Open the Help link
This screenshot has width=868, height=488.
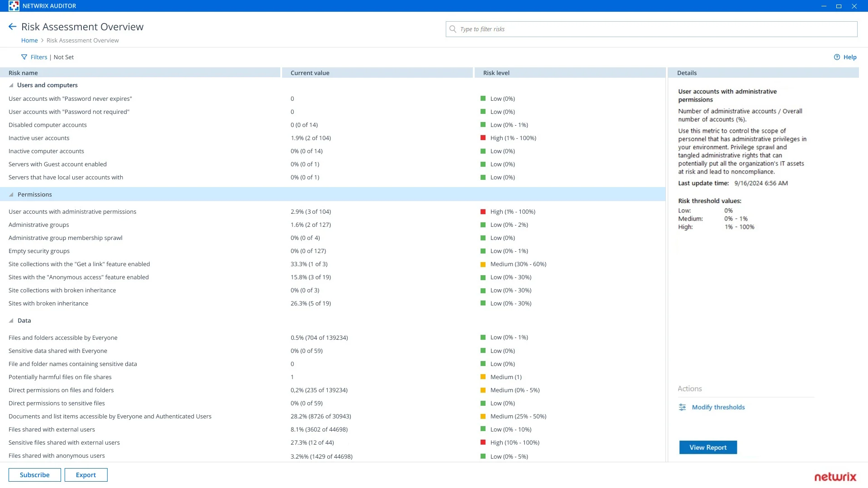tap(850, 57)
